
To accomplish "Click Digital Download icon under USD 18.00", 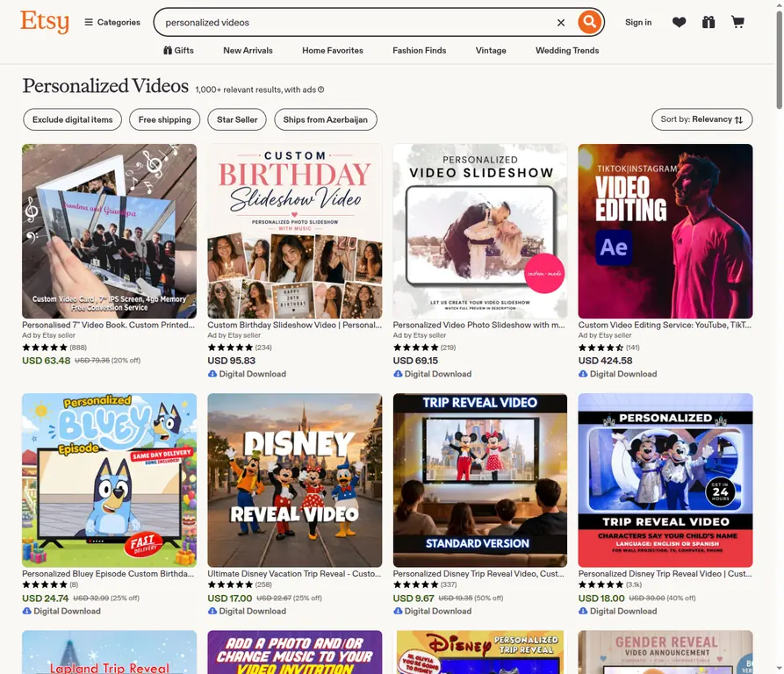I will point(584,611).
